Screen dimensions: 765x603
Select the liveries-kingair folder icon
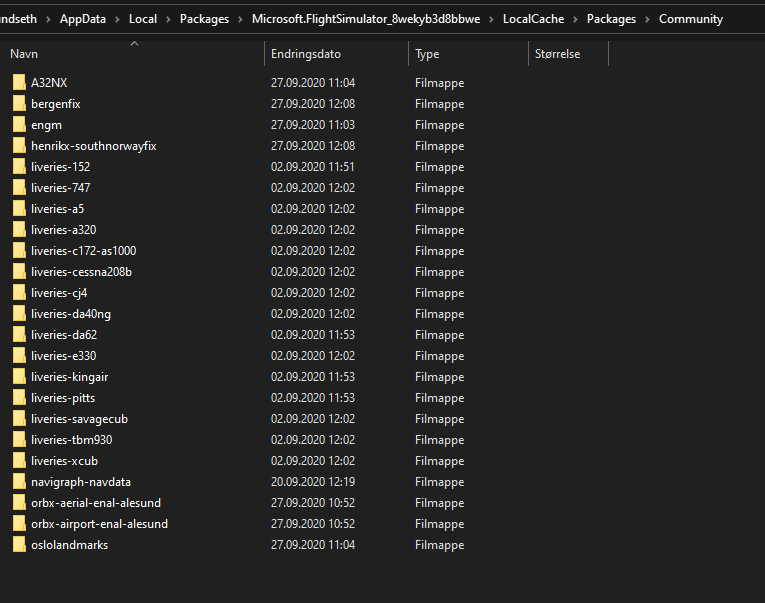coord(19,376)
